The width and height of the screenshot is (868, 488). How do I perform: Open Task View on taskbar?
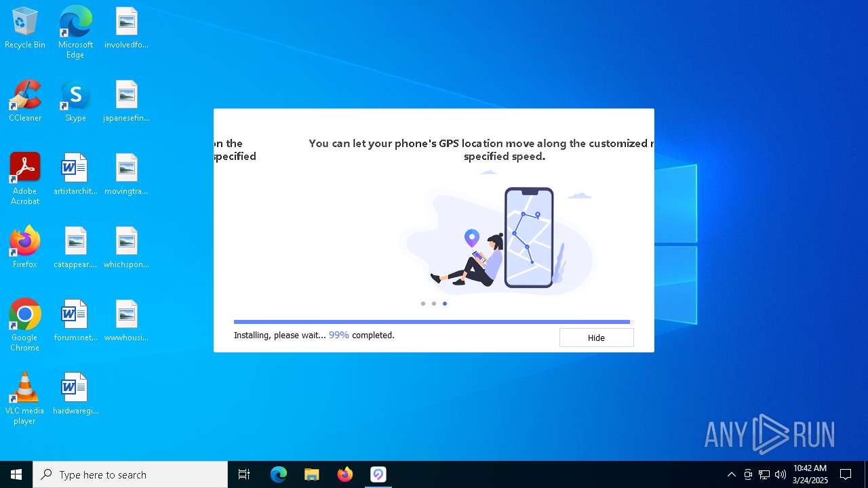point(244,474)
